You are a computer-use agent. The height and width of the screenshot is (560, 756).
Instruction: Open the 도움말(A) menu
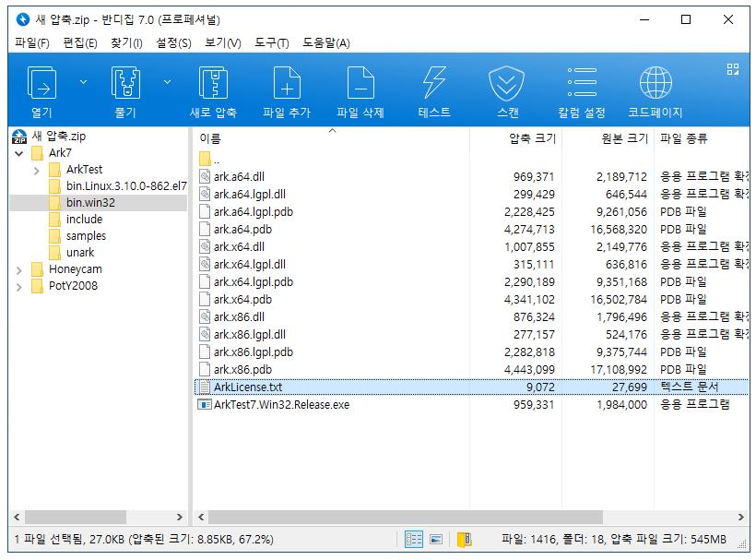pyautogui.click(x=326, y=43)
